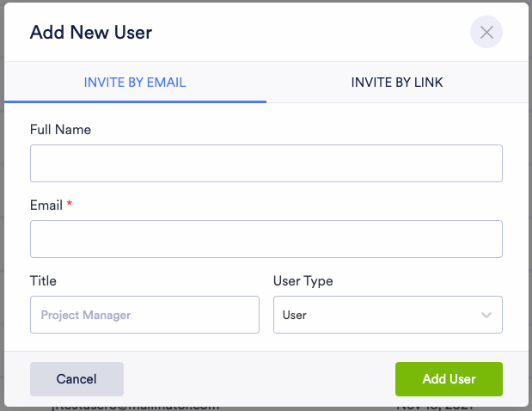
Task: Click the mailinator email behind the dialog
Action: [x=133, y=405]
